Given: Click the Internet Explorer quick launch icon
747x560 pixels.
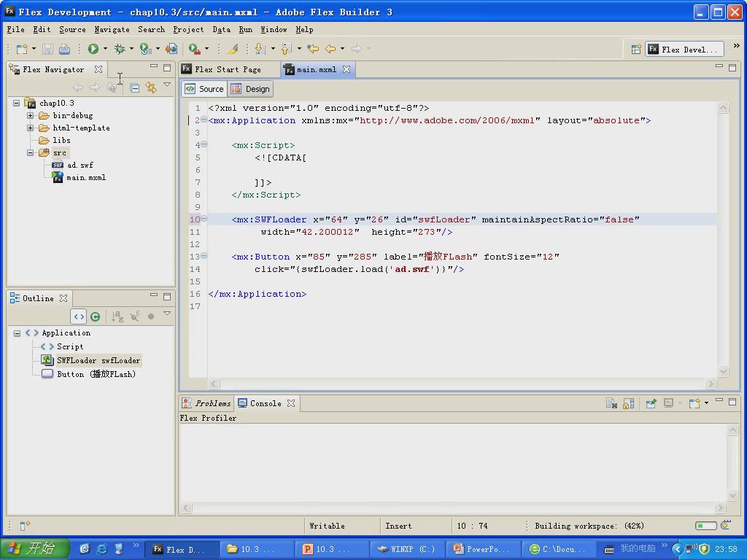Looking at the screenshot, I should point(102,549).
